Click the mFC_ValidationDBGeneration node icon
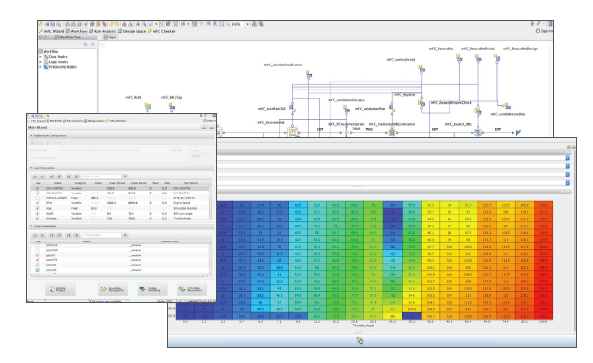 (x=392, y=132)
